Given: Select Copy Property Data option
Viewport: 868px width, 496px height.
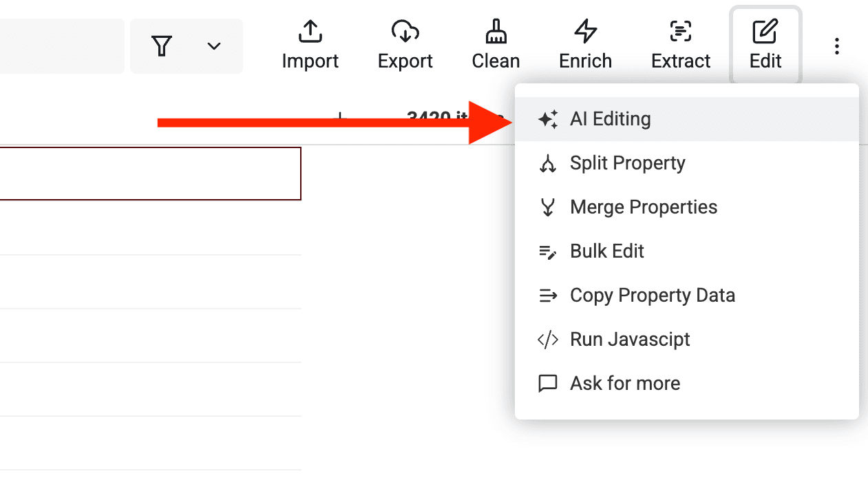Looking at the screenshot, I should (x=653, y=295).
